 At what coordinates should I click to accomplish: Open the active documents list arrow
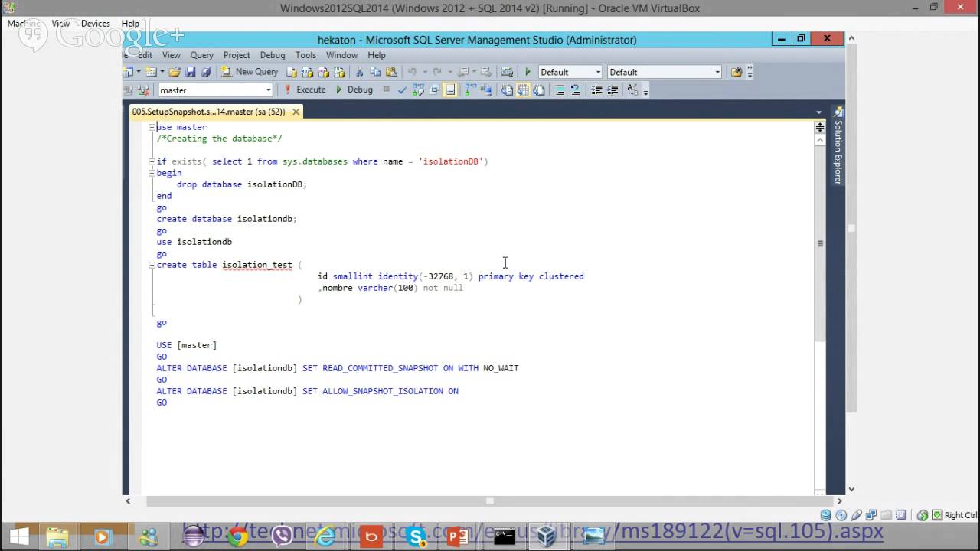pyautogui.click(x=818, y=112)
